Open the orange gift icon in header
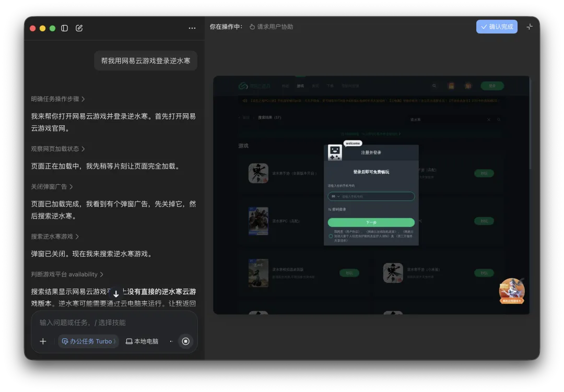 pyautogui.click(x=451, y=86)
